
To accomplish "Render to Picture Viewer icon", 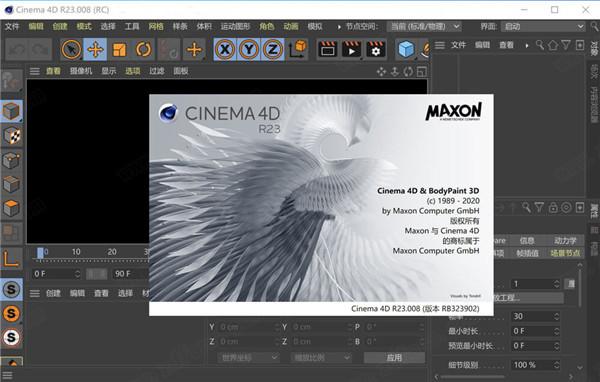I will 351,49.
